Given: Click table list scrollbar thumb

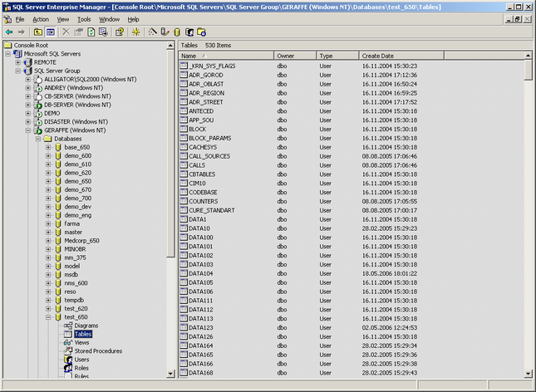Looking at the screenshot, I should (x=529, y=70).
